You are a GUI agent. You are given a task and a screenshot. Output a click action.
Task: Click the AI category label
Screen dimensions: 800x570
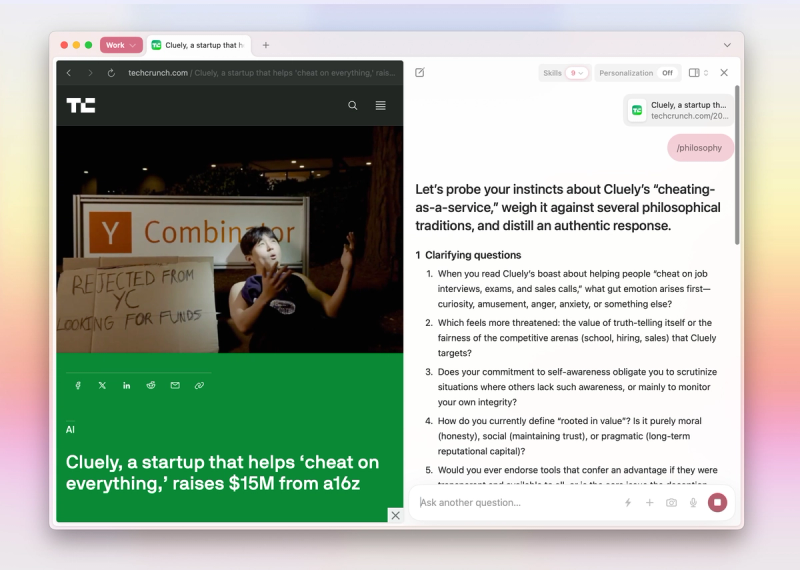[70, 430]
